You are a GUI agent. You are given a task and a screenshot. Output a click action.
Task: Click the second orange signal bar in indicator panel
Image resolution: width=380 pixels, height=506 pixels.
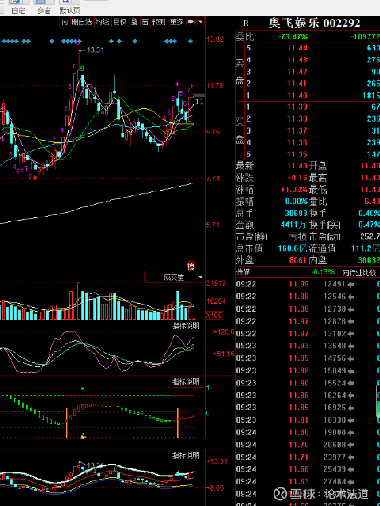coord(178,423)
